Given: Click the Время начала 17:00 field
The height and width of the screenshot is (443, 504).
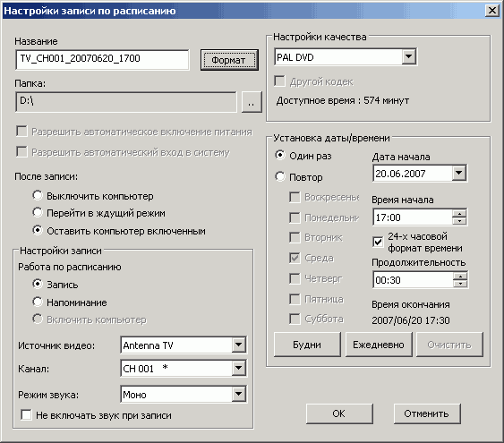Looking at the screenshot, I should tap(413, 217).
